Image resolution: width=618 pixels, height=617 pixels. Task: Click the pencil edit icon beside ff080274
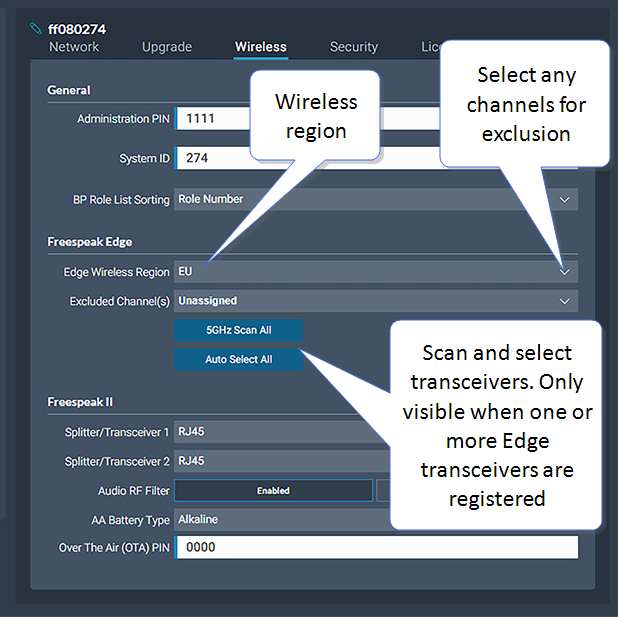(x=35, y=28)
